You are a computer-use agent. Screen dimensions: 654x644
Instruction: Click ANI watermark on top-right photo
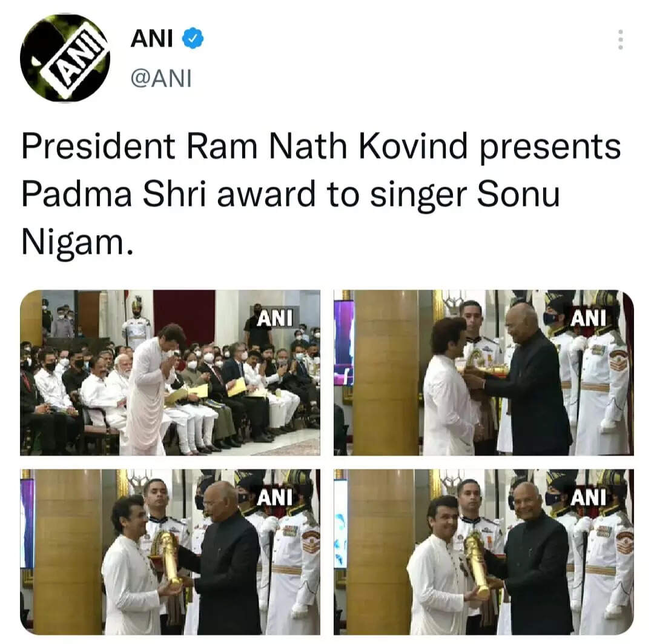587,319
